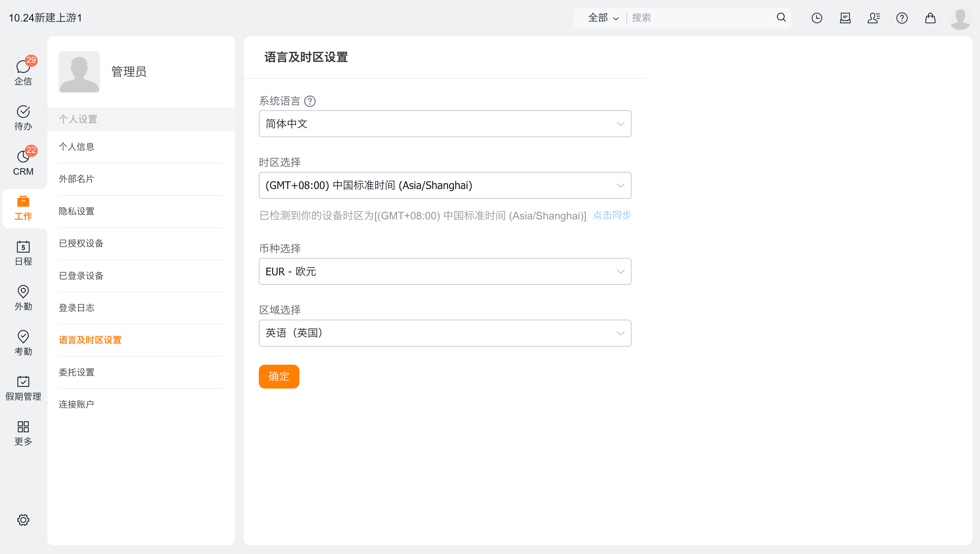
Task: Expand the 时区选择 timezone dropdown
Action: (445, 185)
